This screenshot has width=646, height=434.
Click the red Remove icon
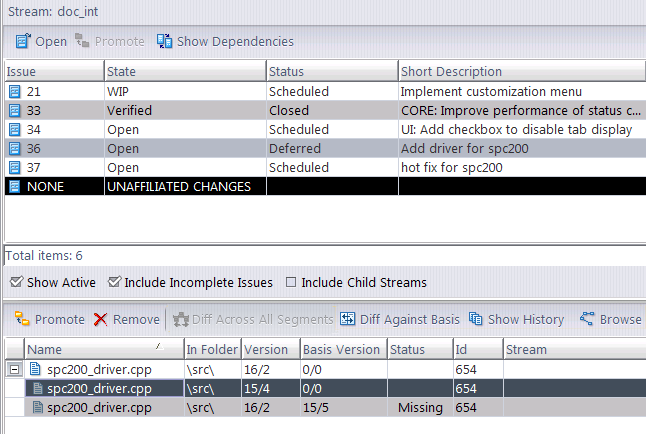pos(101,319)
